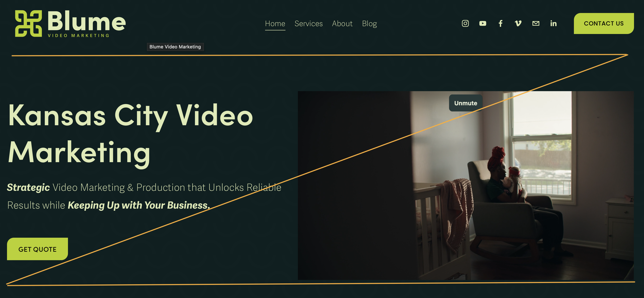Open the LinkedIn icon
The height and width of the screenshot is (298, 644).
pyautogui.click(x=553, y=23)
